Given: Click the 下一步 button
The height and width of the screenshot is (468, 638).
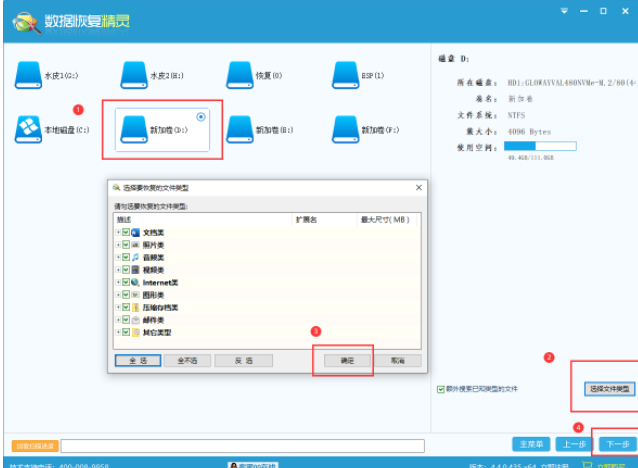Looking at the screenshot, I should click(614, 443).
